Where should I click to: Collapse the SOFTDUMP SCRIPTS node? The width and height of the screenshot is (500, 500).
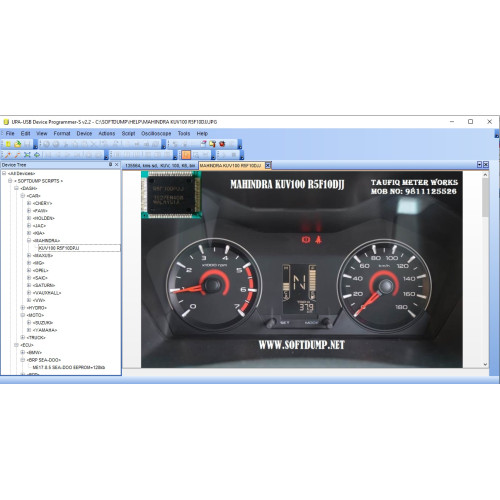[x=10, y=181]
